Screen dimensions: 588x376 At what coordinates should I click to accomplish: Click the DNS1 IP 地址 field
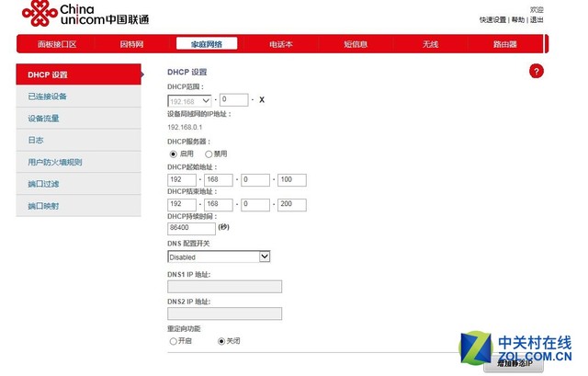[x=224, y=287]
